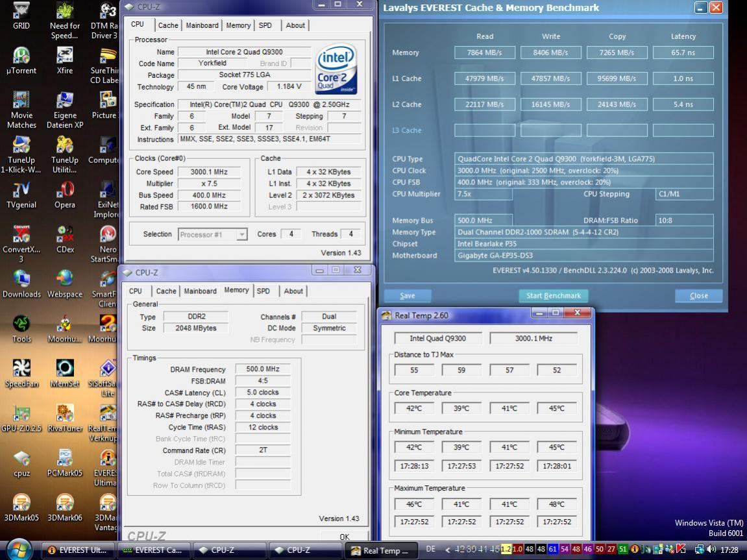Click Close button in EVEREST benchmark
Viewport: 747px width, 560px height.
point(698,296)
